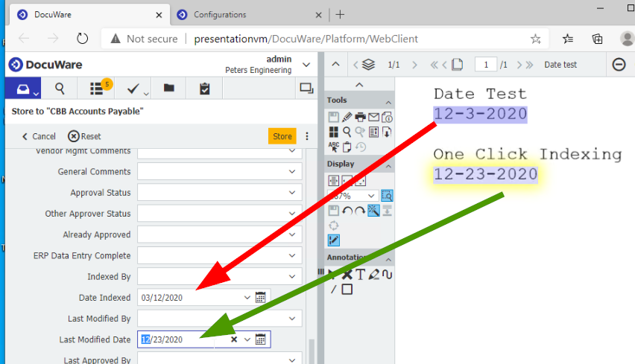Click the email envelope icon in Tools
Viewport: 635px width, 364px height.
[373, 117]
